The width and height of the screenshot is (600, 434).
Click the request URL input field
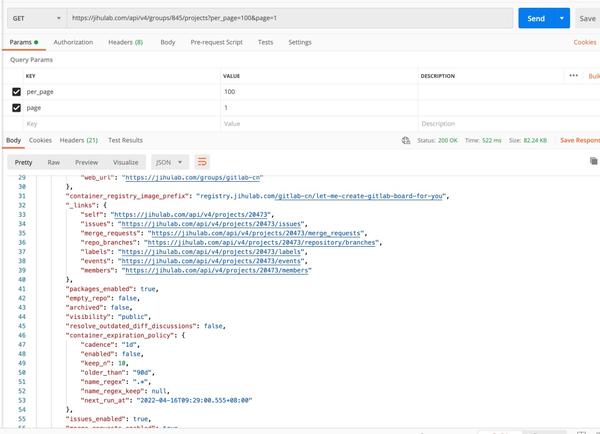click(x=290, y=18)
